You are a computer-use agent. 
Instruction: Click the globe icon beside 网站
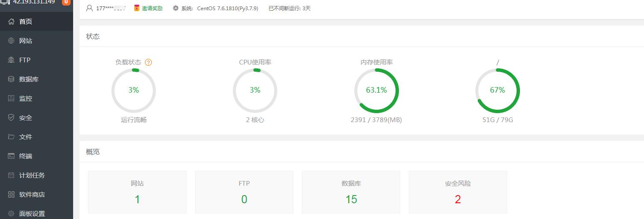(x=11, y=41)
